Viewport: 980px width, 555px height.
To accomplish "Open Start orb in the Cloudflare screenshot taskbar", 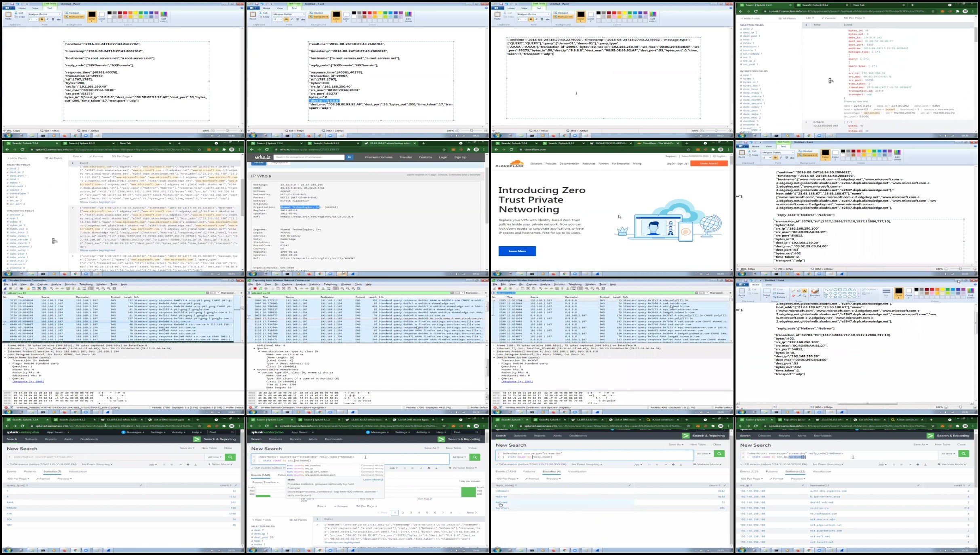I will pyautogui.click(x=497, y=274).
